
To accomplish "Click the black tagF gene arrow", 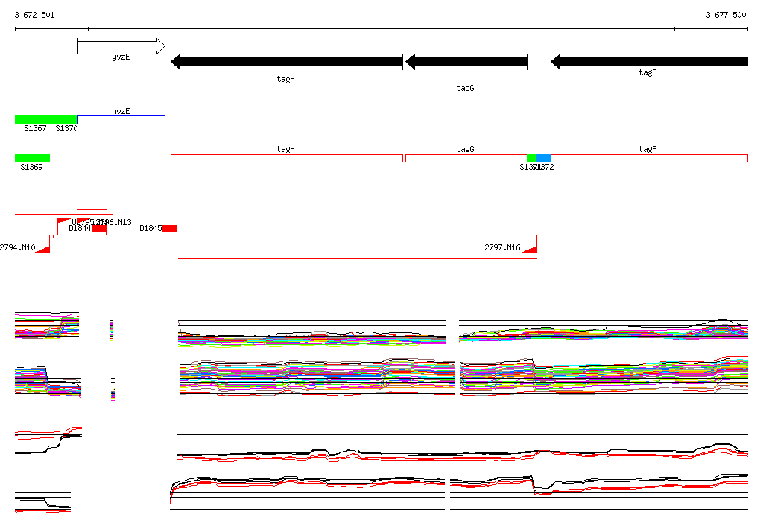I will click(x=649, y=62).
